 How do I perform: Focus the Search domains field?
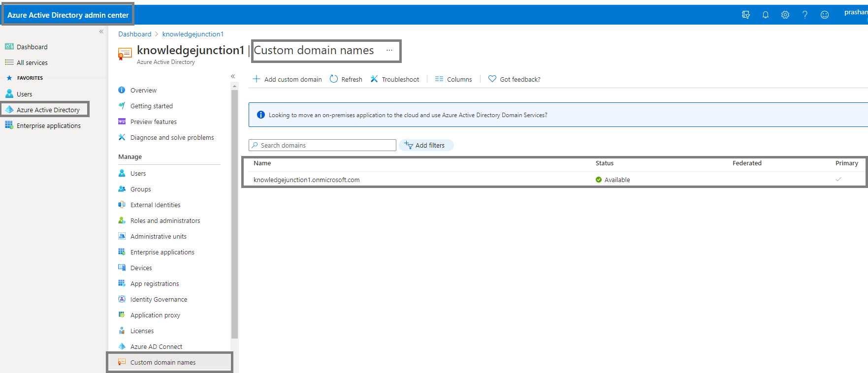click(x=322, y=145)
